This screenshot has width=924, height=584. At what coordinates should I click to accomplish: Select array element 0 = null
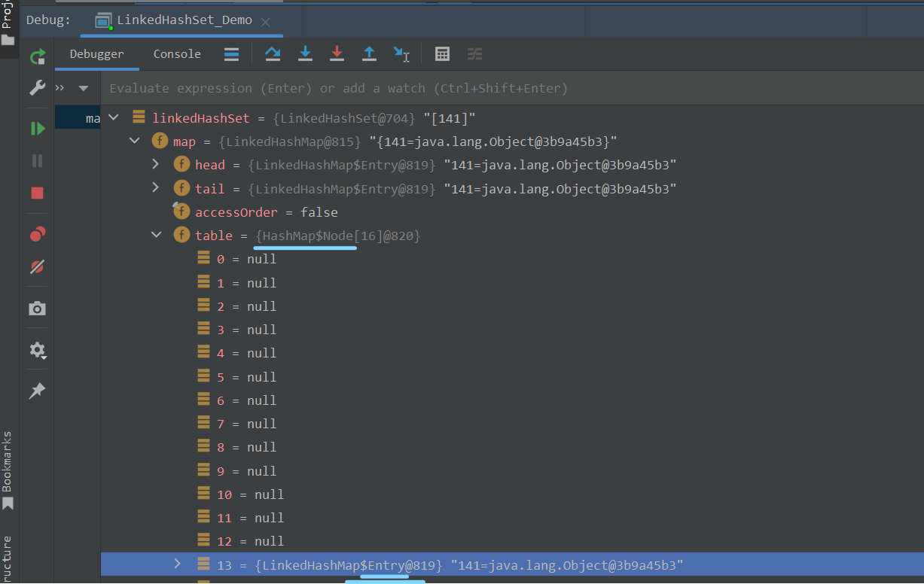tap(512, 259)
